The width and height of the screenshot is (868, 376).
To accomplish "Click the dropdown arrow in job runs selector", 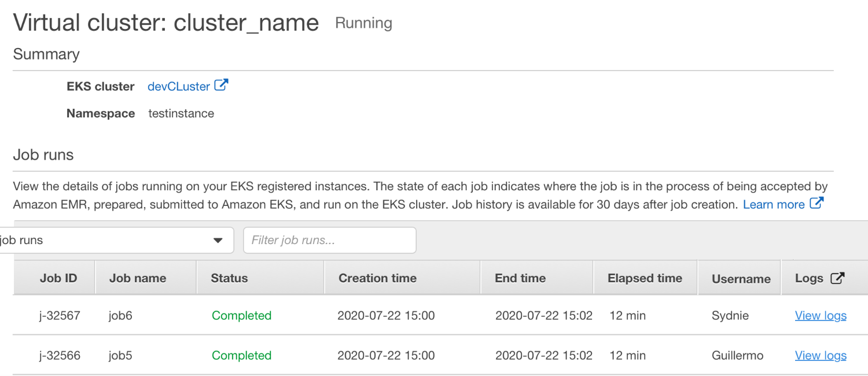I will (218, 241).
